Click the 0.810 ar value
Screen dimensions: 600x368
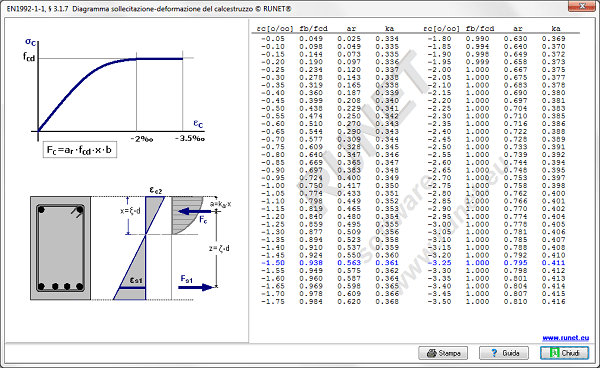(515, 301)
